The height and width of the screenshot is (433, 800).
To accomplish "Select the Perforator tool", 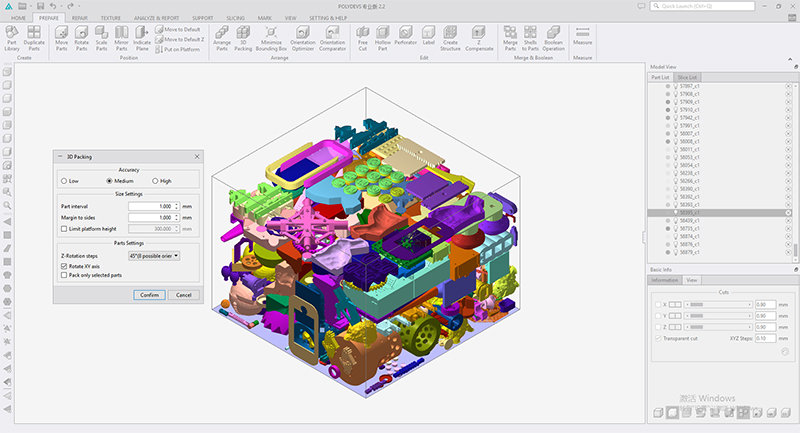I will (406, 36).
